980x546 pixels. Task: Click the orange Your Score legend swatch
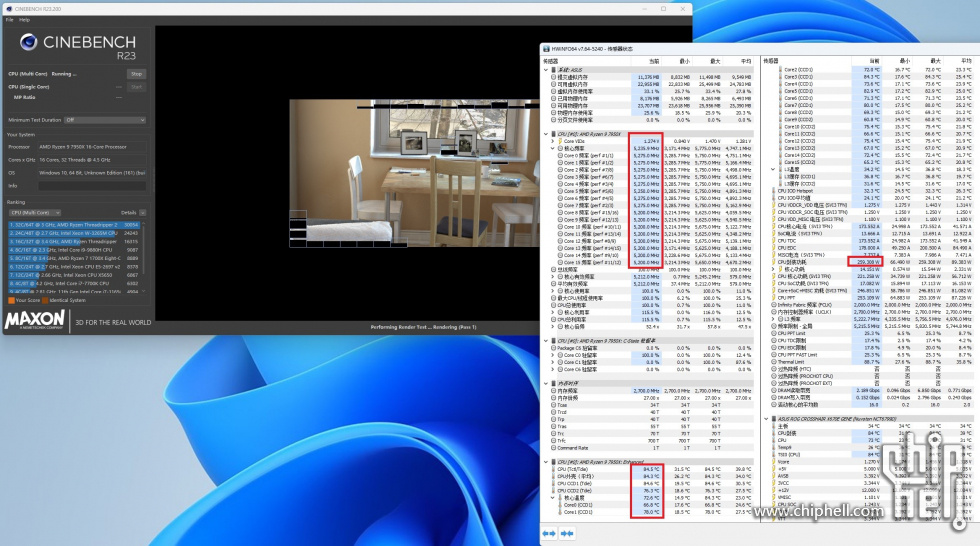(x=11, y=300)
